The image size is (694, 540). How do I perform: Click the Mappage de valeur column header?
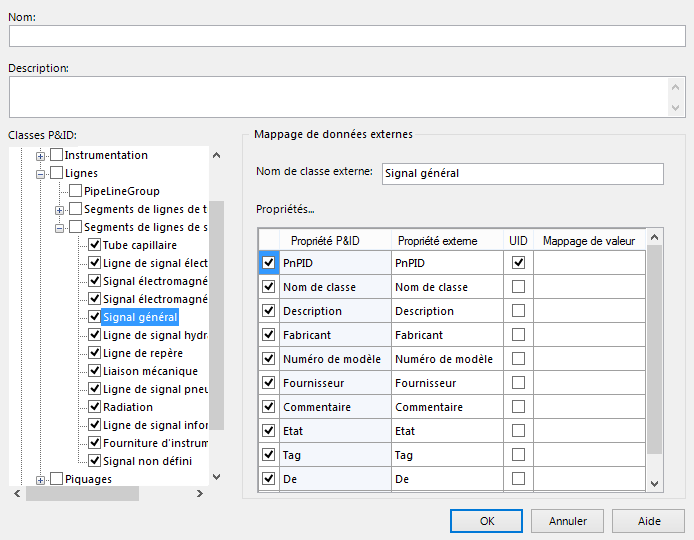[589, 240]
